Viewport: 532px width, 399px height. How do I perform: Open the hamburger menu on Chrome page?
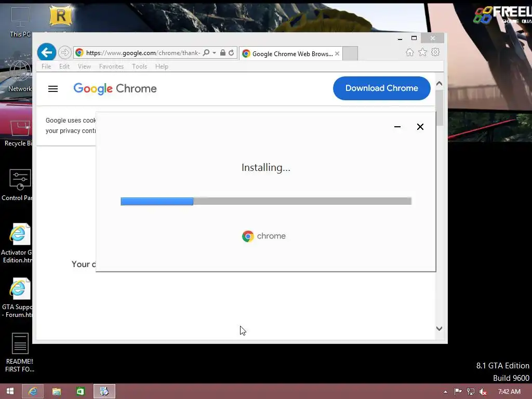(x=53, y=89)
